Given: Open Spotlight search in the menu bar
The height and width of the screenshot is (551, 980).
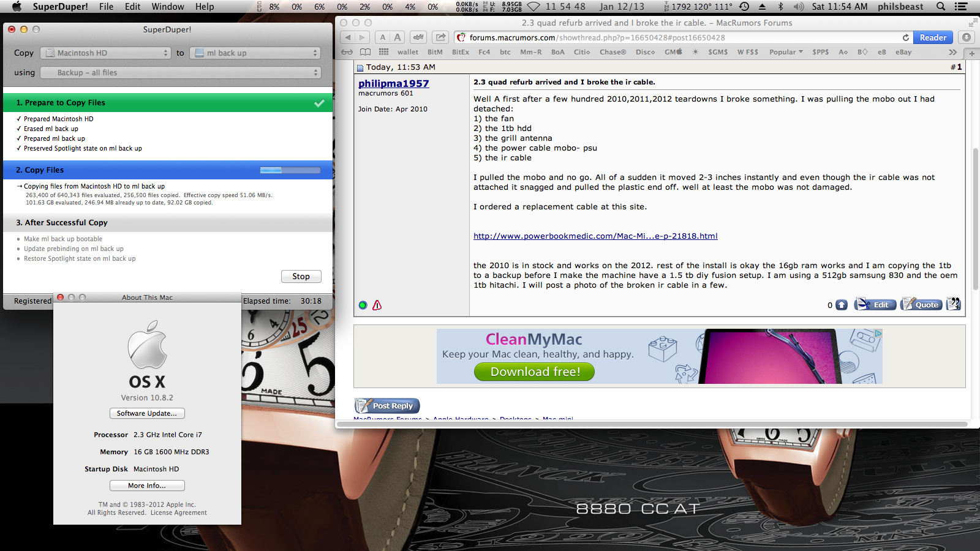Looking at the screenshot, I should (x=941, y=7).
